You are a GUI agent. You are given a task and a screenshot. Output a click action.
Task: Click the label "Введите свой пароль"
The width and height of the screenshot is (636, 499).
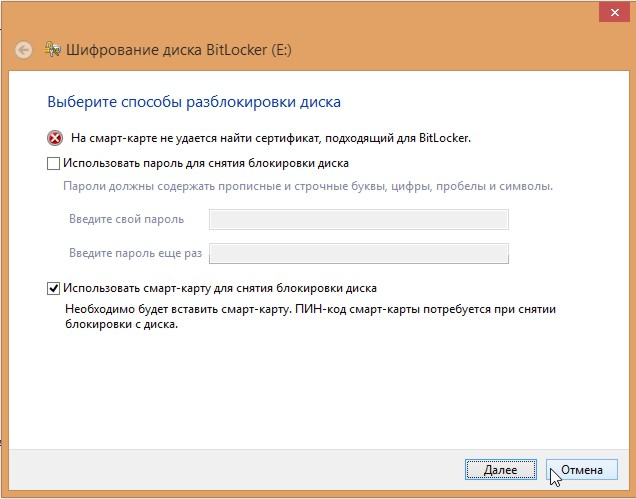click(x=127, y=219)
